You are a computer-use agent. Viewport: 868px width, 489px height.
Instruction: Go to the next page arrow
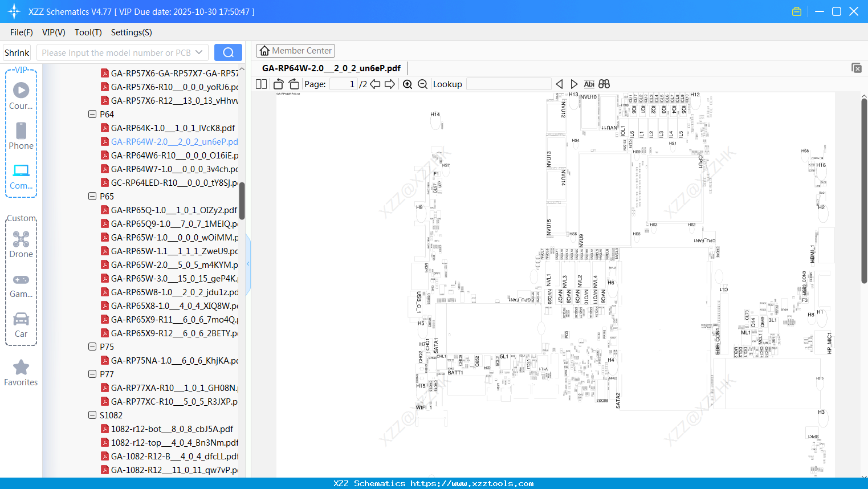[390, 84]
